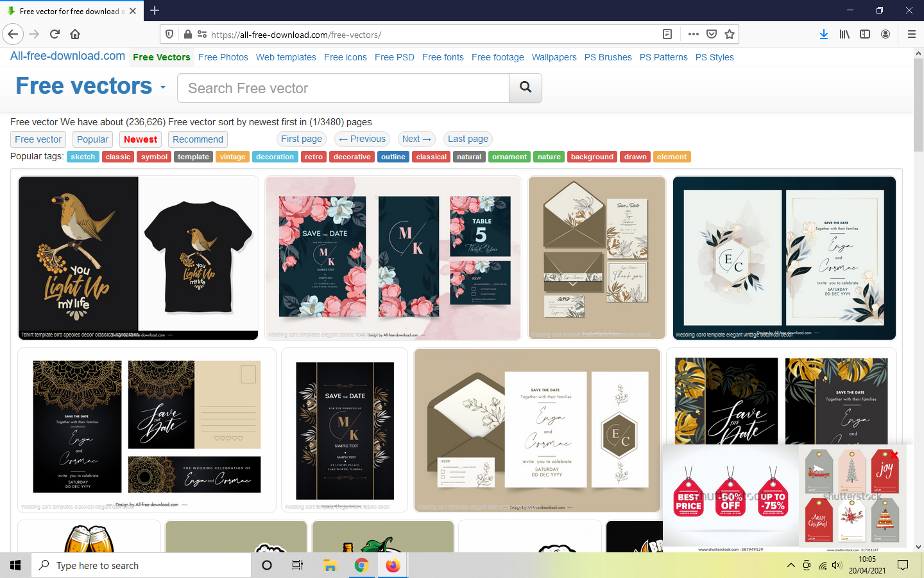Image resolution: width=924 pixels, height=578 pixels.
Task: Filter by ornament tag
Action: (x=509, y=157)
